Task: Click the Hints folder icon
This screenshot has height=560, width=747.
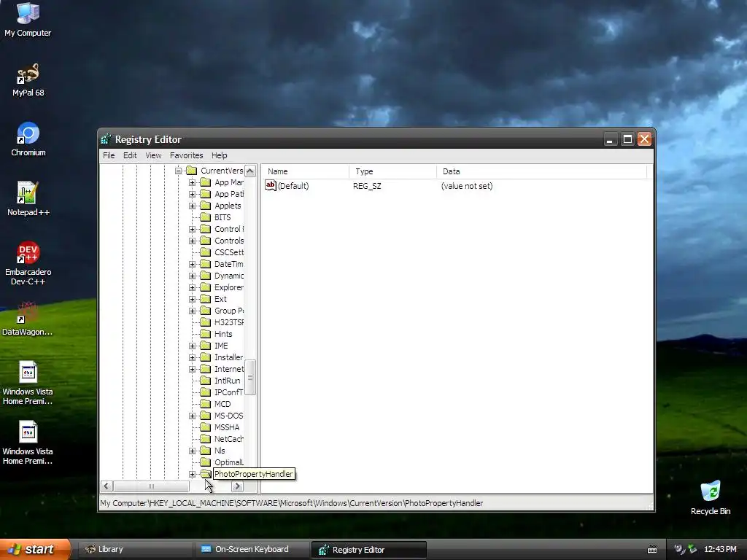Action: [x=205, y=334]
